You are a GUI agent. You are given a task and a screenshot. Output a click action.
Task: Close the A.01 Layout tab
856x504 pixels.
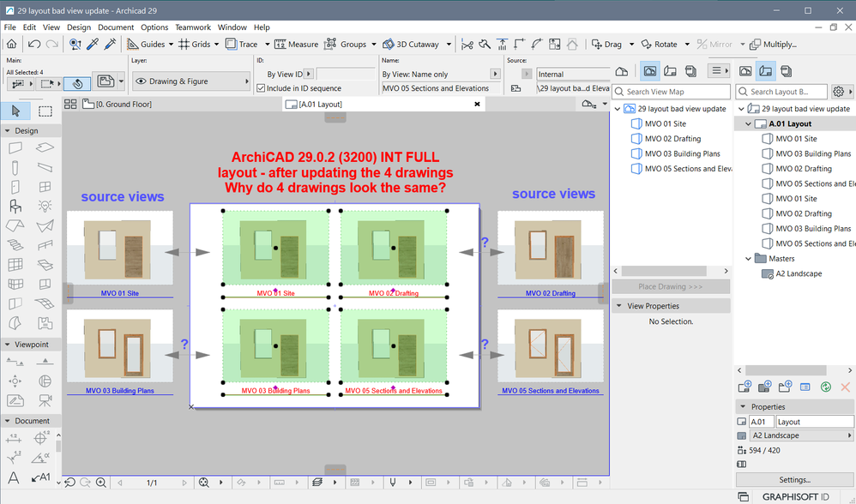[477, 105]
